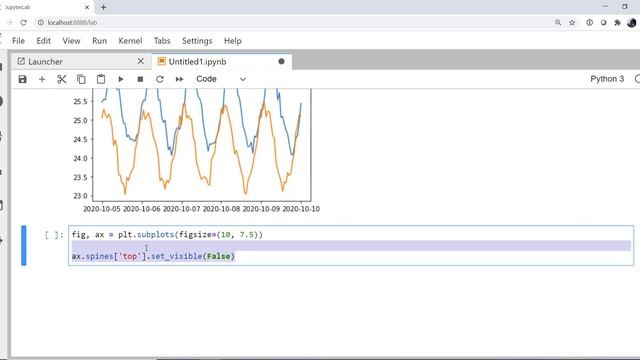Viewport: 640px width, 360px height.
Task: Click the blue cell collapser bar
Action: pos(24,245)
